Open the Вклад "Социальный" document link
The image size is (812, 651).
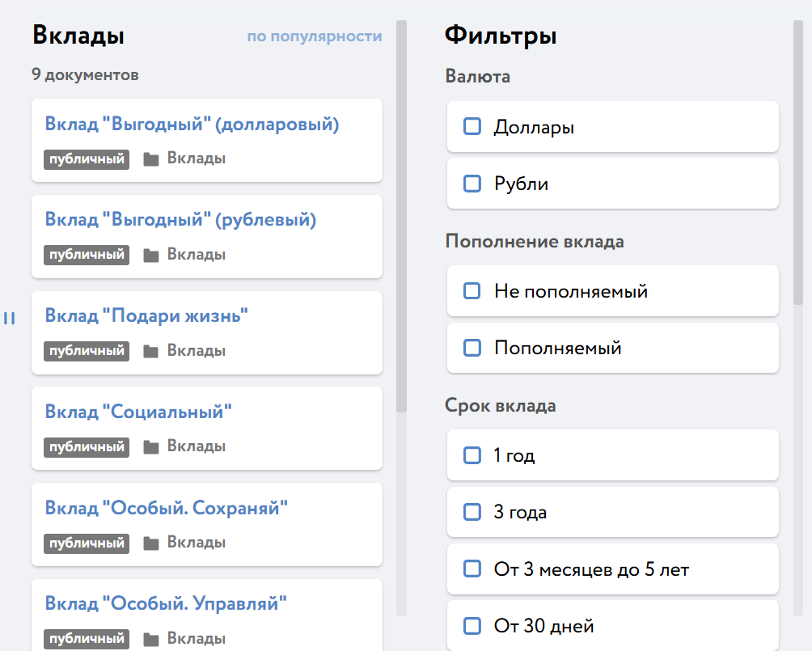138,412
